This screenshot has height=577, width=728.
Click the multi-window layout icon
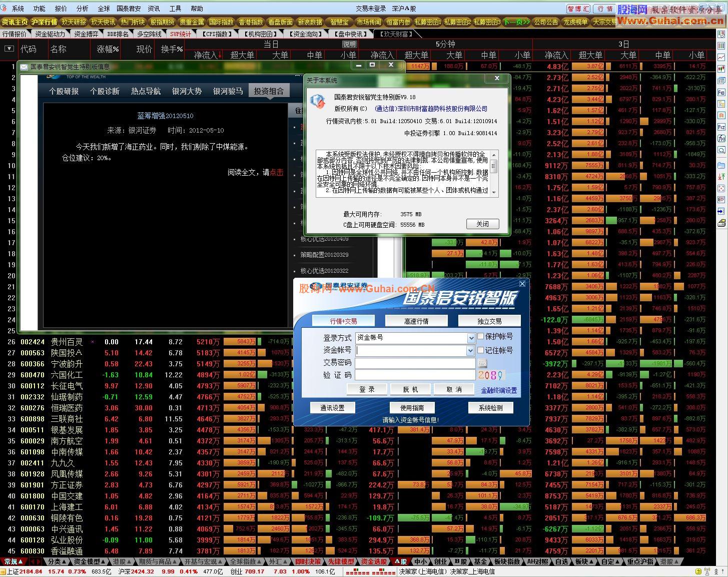[721, 81]
